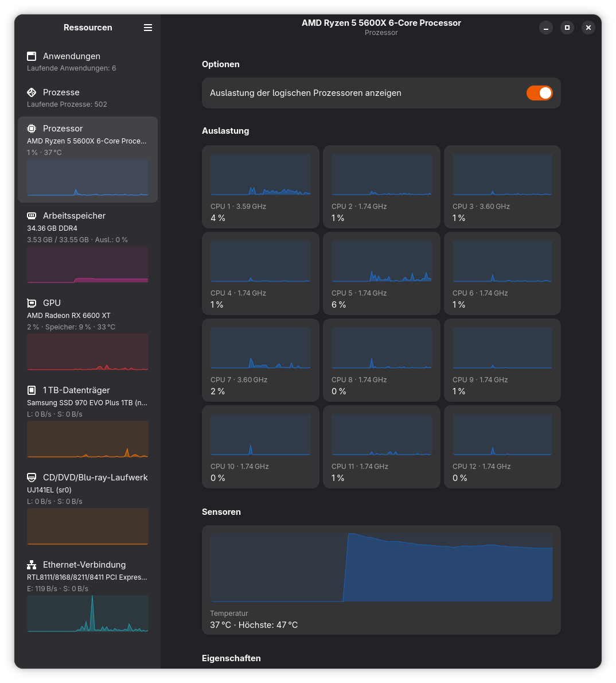Click the '6 %' value under CPU 5
616x683 pixels.
(339, 304)
